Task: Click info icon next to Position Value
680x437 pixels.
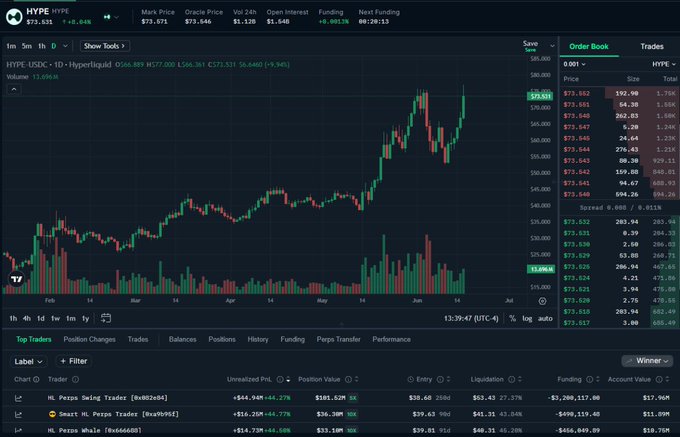Action: tap(348, 380)
